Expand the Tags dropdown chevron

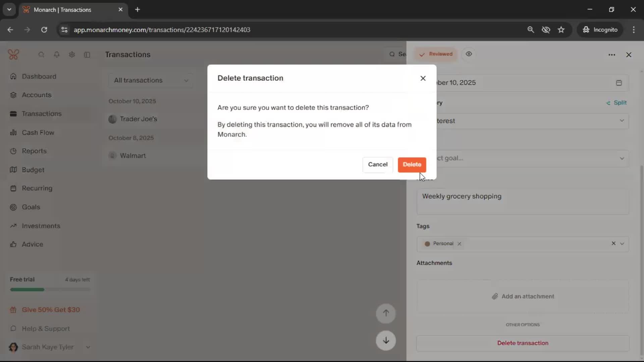click(622, 244)
